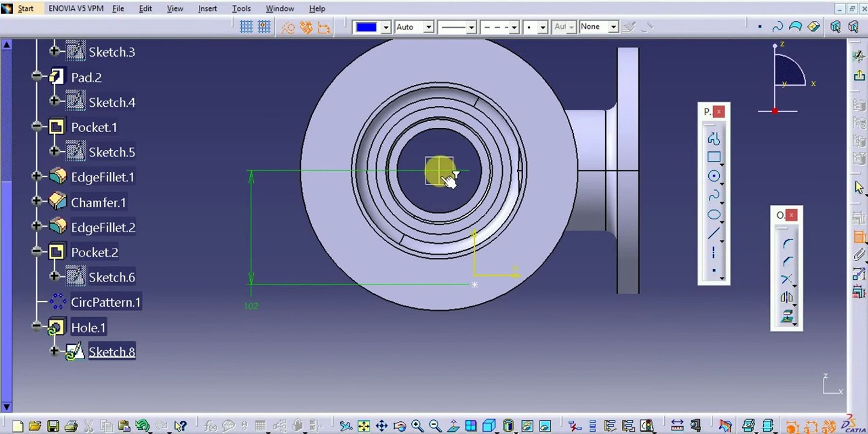The height and width of the screenshot is (434, 868).
Task: Select CircPattern.1 in the specification tree
Action: (105, 302)
